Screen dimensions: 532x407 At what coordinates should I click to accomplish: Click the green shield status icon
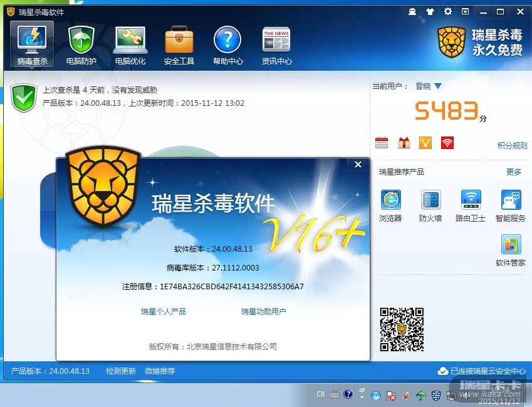tap(23, 98)
